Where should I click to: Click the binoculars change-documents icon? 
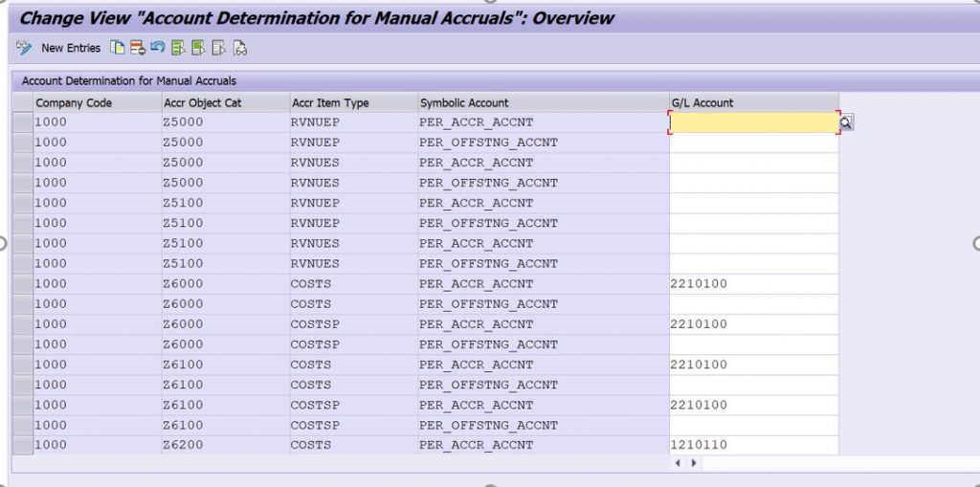240,48
